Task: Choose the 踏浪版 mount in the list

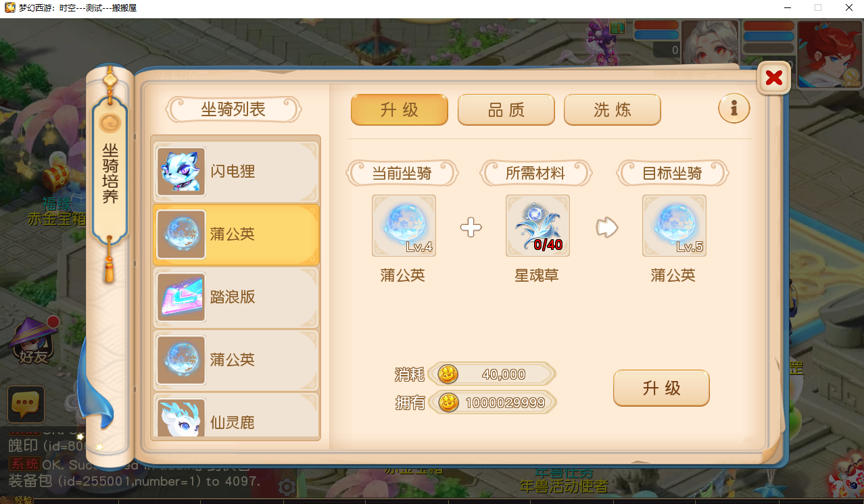Action: click(236, 297)
